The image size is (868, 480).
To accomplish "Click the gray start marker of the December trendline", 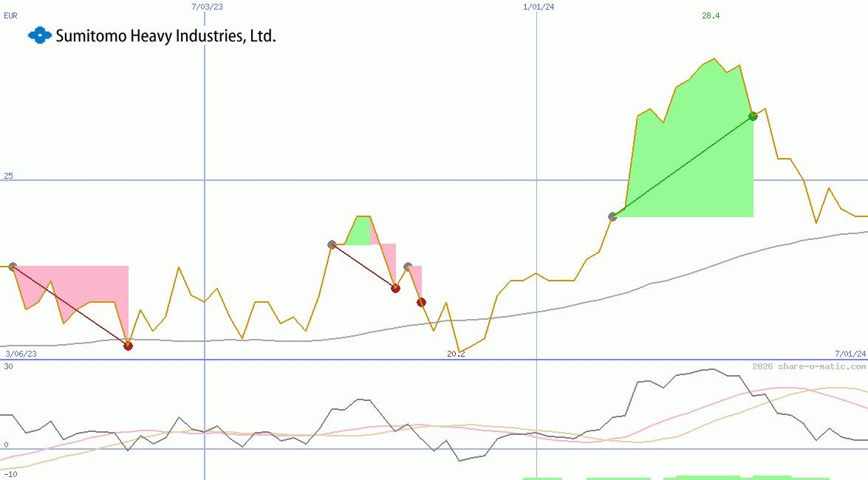I will 612,216.
